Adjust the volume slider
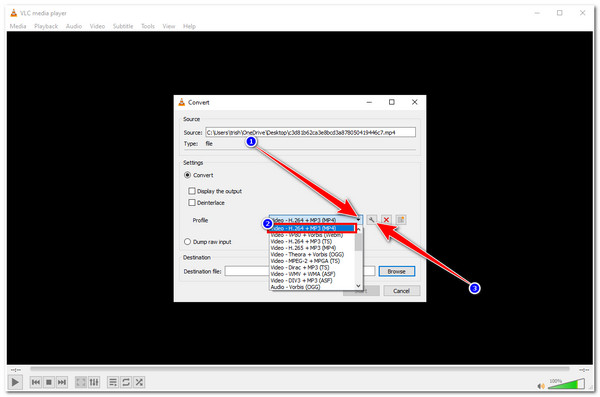Screen dimensions: 600x397 pyautogui.click(x=566, y=384)
